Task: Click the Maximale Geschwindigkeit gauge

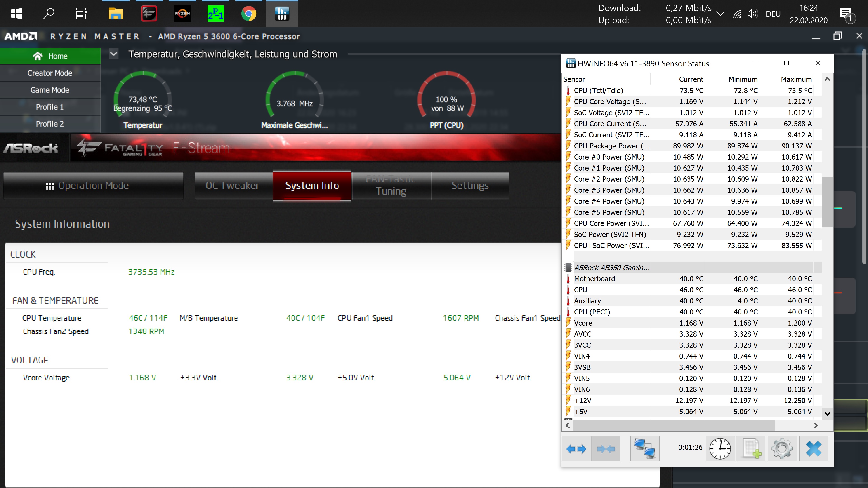Action: pos(295,100)
